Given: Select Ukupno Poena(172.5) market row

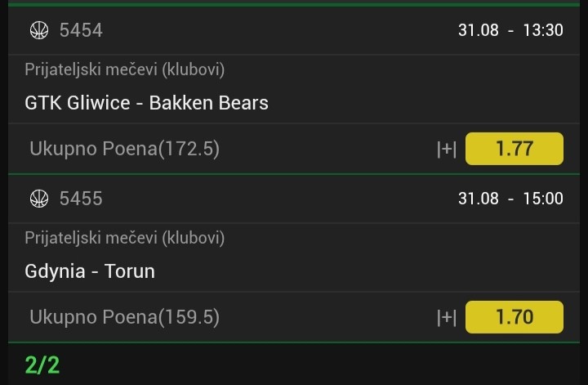Looking at the screenshot, I should coord(294,149).
